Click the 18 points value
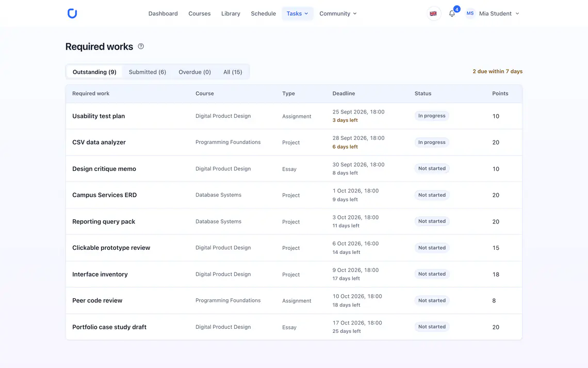The width and height of the screenshot is (588, 368). pyautogui.click(x=496, y=275)
